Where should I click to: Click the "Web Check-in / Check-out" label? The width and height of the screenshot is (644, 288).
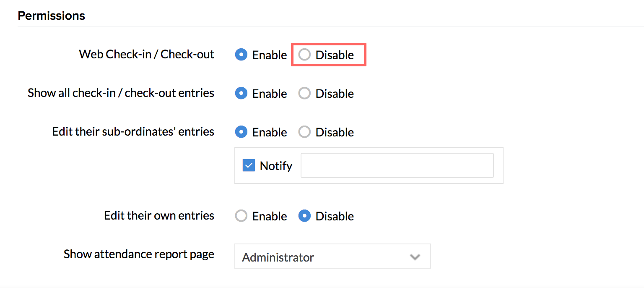pos(146,55)
